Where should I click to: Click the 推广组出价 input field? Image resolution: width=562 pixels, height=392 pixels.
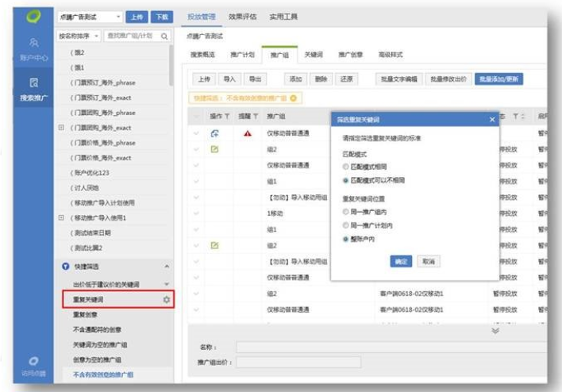298,363
